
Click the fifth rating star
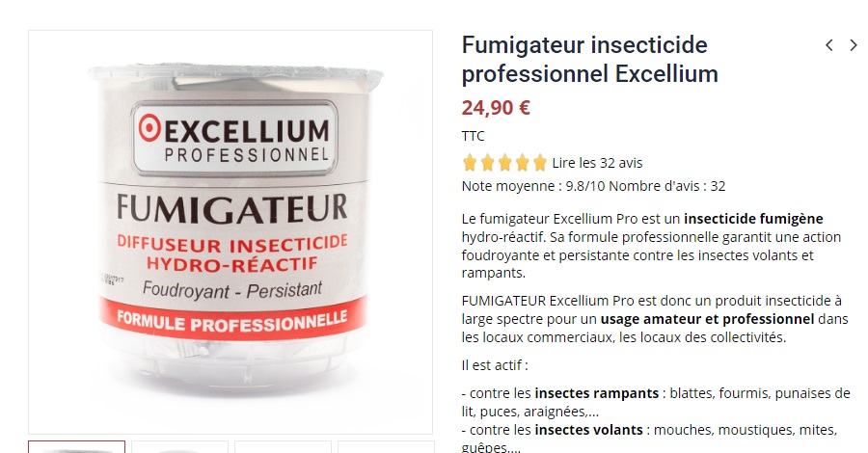click(540, 163)
